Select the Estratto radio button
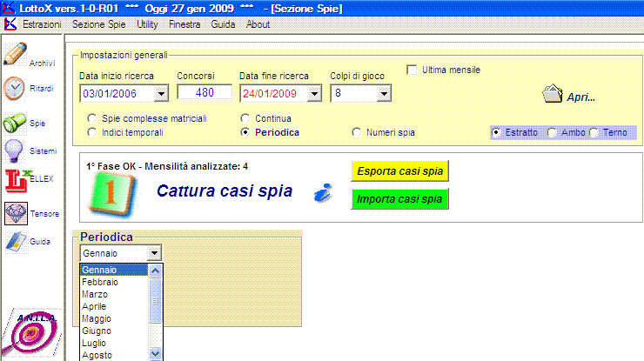 coord(496,132)
